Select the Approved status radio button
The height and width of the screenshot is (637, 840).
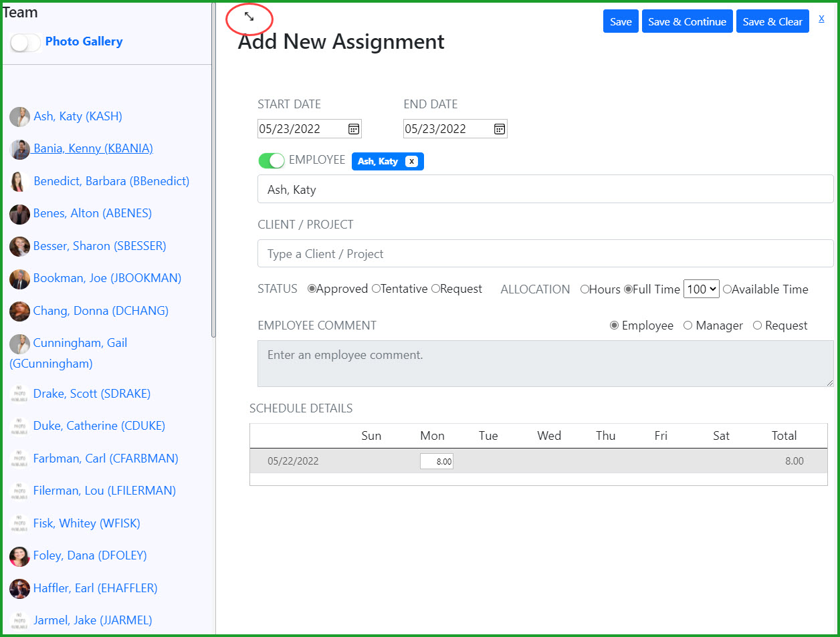[312, 289]
